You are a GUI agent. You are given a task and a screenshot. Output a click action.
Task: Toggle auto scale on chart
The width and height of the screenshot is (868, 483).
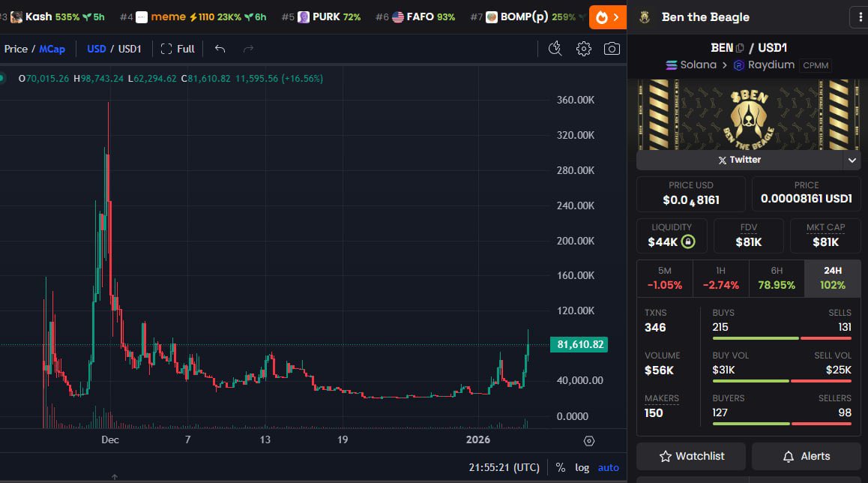pyautogui.click(x=608, y=467)
